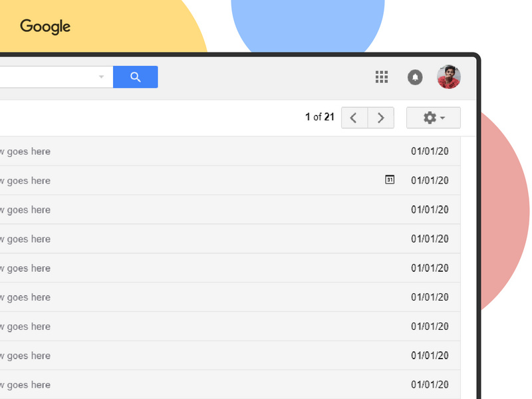This screenshot has width=532, height=399.
Task: Open the email containing the calendar icon
Action: [x=199, y=180]
